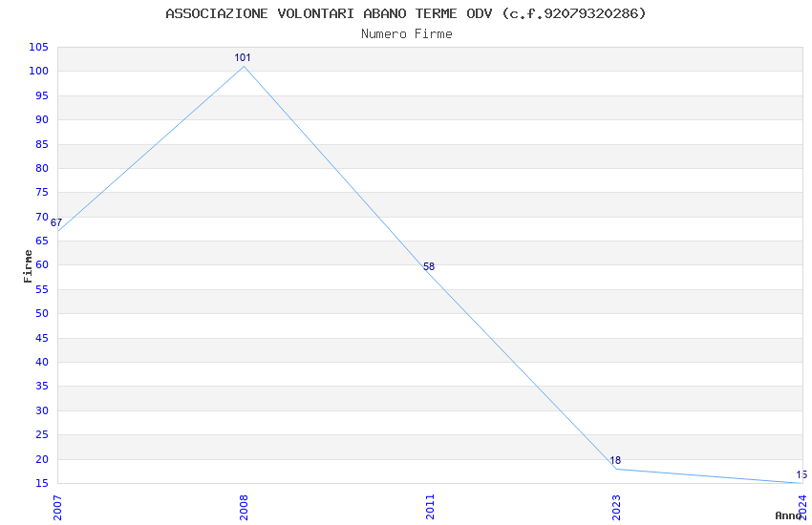Click the y-axis value 20
Viewport: 812px width, 525px height.
41,459
